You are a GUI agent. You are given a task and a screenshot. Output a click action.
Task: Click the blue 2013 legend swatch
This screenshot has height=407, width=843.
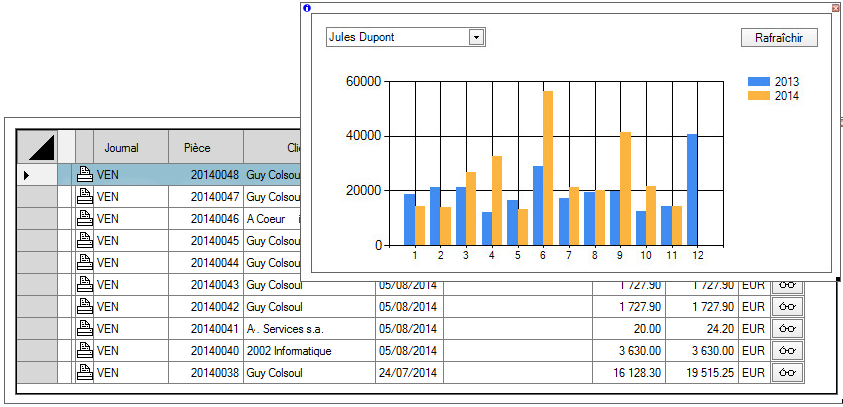pos(759,82)
